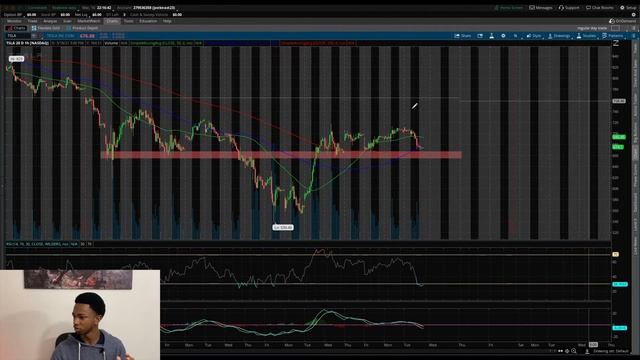Click gear icon below Setup
This screenshot has height=360, width=640.
tap(633, 14)
